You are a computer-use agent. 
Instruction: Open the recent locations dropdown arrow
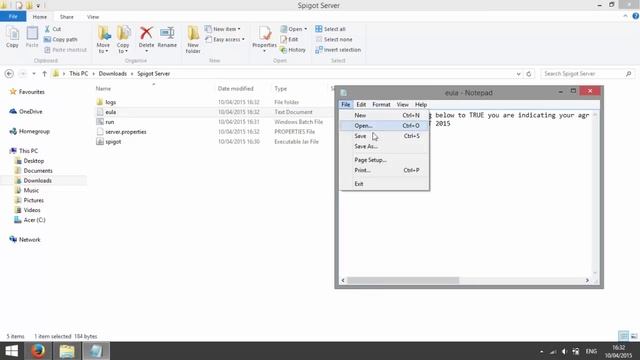[x=34, y=74]
